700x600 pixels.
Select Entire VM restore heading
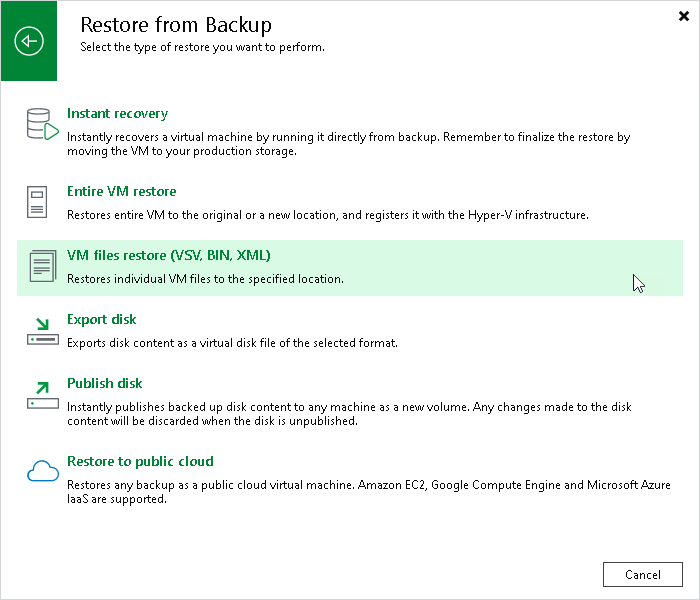tap(121, 192)
